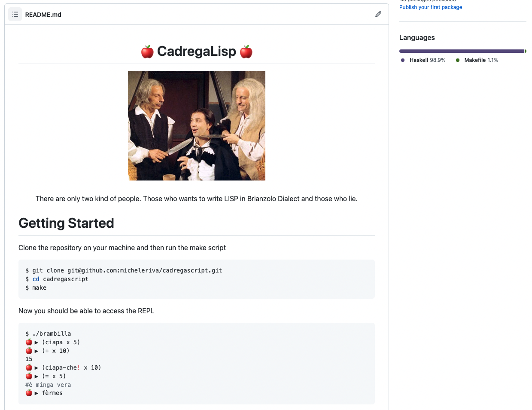Screen dimensions: 532x410
Task: Click the 'README.md' file title
Action: point(43,15)
